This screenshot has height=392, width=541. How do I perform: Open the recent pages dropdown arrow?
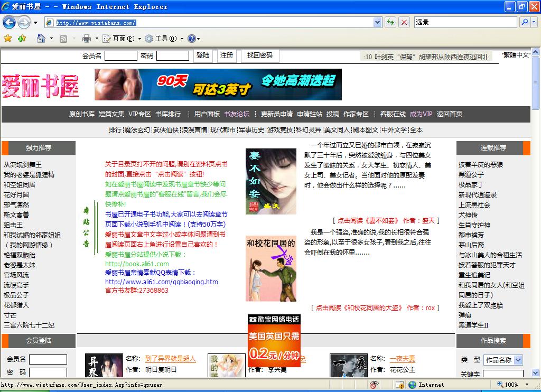coord(35,23)
